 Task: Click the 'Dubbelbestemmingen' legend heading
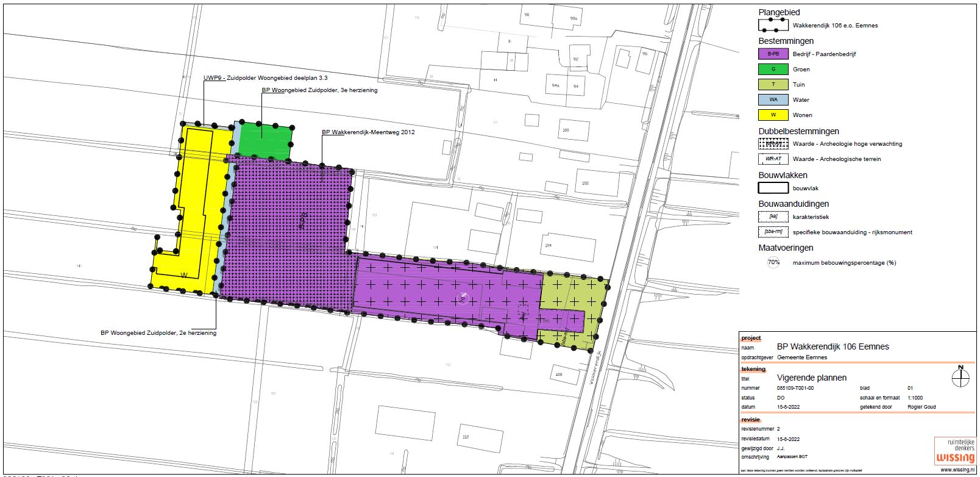[x=798, y=131]
